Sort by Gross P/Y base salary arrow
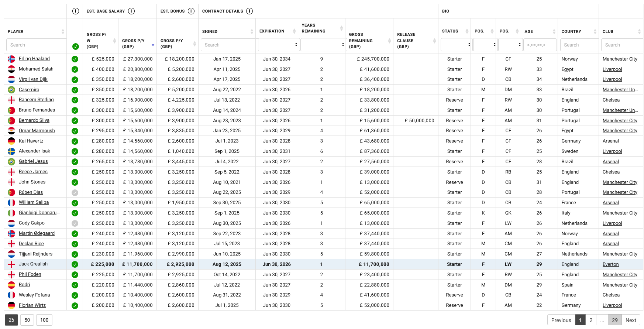 point(153,45)
